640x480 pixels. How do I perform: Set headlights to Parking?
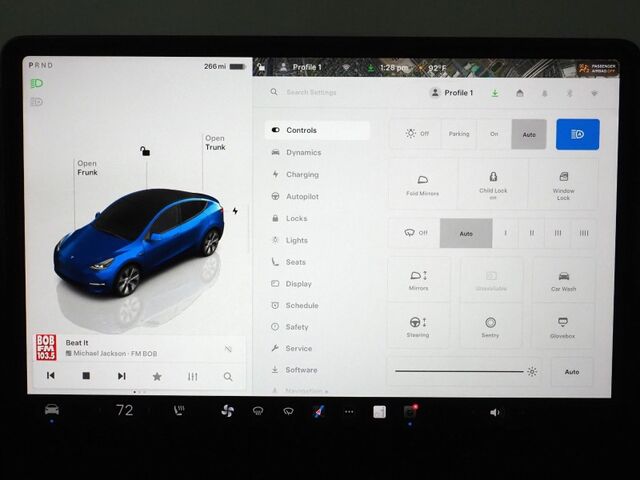459,133
